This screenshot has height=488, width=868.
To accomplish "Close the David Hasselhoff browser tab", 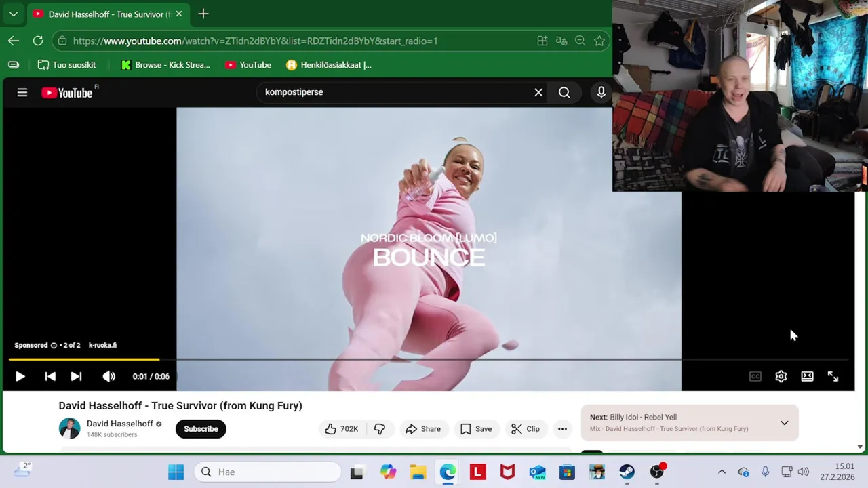I will click(x=179, y=14).
